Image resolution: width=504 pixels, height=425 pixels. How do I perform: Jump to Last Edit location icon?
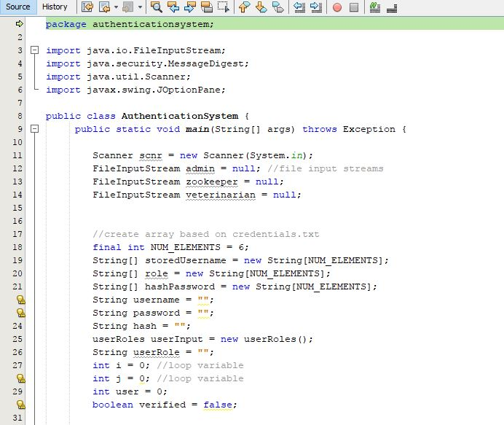click(87, 7)
